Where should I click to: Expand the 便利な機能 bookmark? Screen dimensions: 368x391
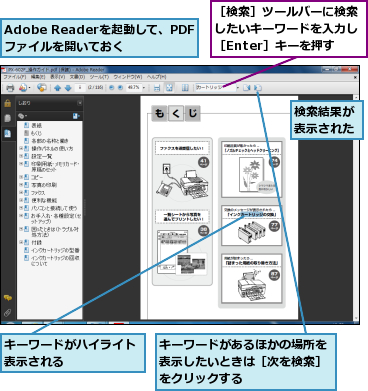(x=20, y=200)
